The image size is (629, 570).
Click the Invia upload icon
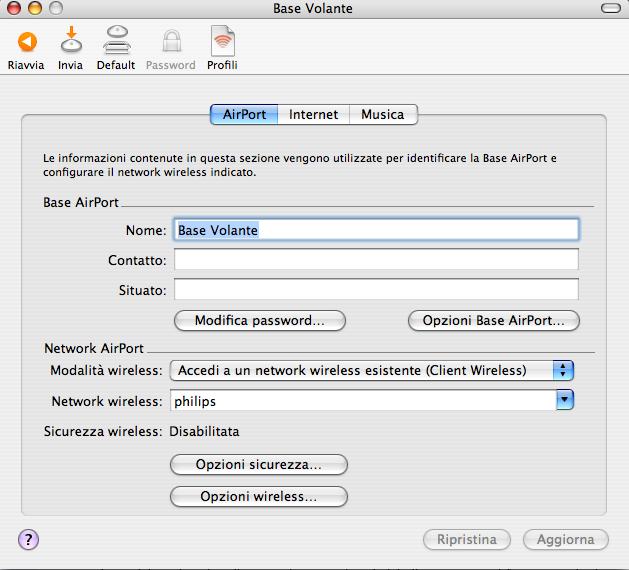tap(71, 40)
